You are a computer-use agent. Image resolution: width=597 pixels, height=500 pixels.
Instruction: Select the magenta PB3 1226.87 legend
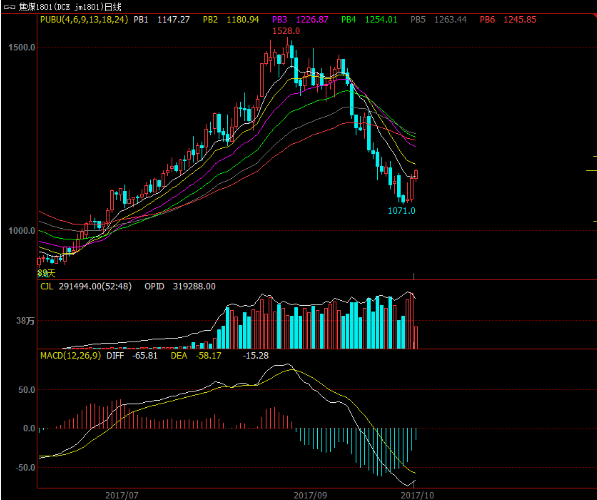click(x=300, y=19)
